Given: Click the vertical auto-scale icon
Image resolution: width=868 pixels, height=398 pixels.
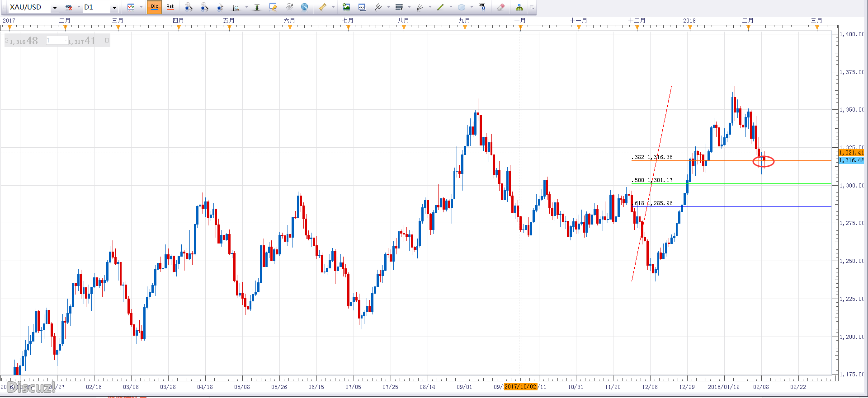Looking at the screenshot, I should [257, 7].
